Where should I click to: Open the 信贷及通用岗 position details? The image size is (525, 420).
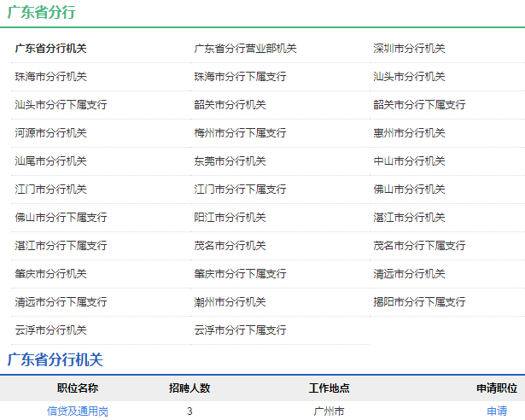78,411
